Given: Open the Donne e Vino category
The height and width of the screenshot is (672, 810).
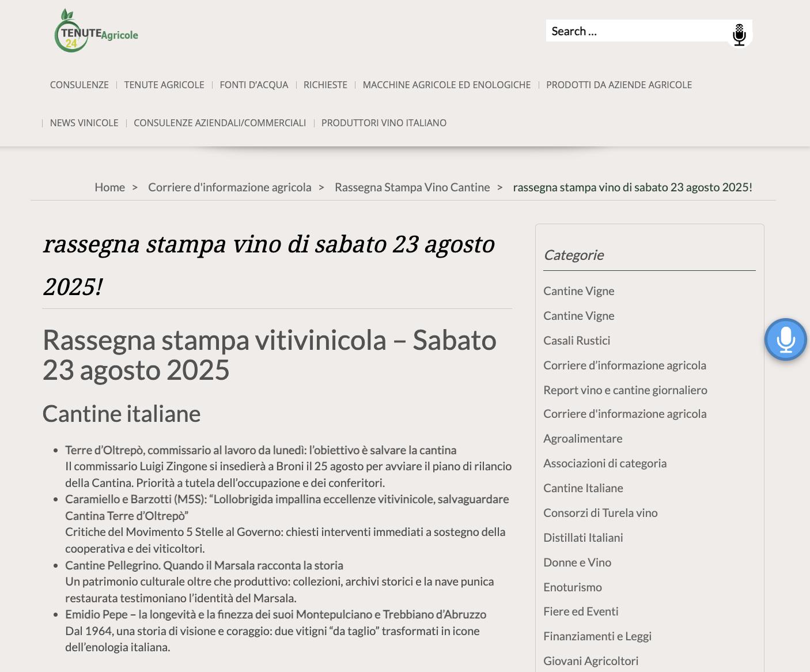Looking at the screenshot, I should click(x=577, y=562).
